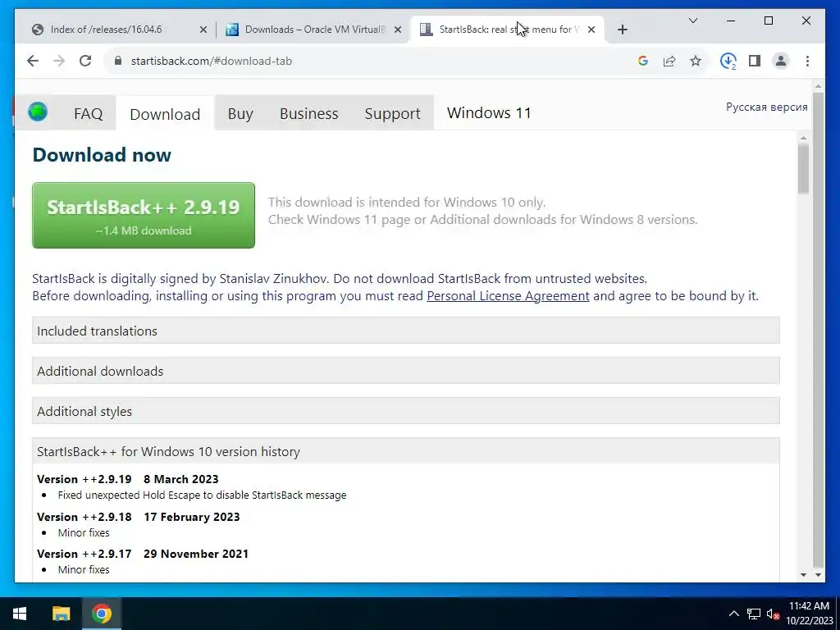Close the Oracle VM VirtualBox tab

(398, 30)
